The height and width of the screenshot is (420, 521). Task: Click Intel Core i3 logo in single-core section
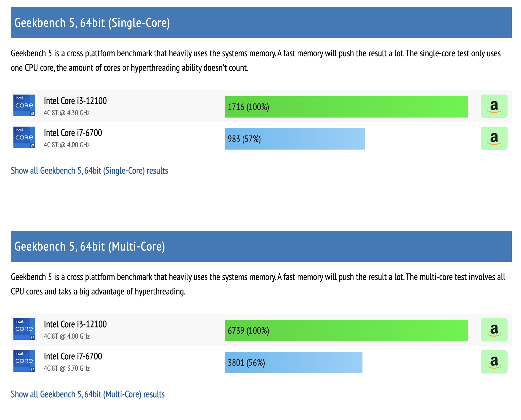(x=24, y=105)
